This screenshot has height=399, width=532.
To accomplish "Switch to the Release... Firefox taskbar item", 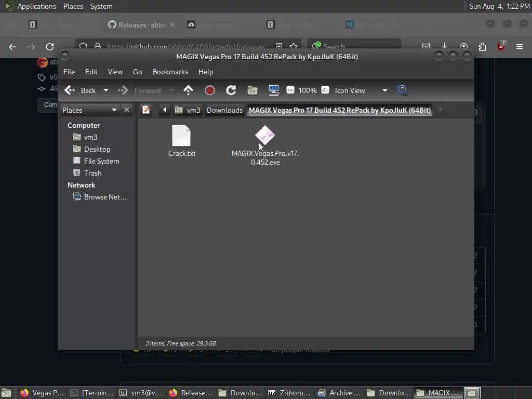I will pos(190,393).
